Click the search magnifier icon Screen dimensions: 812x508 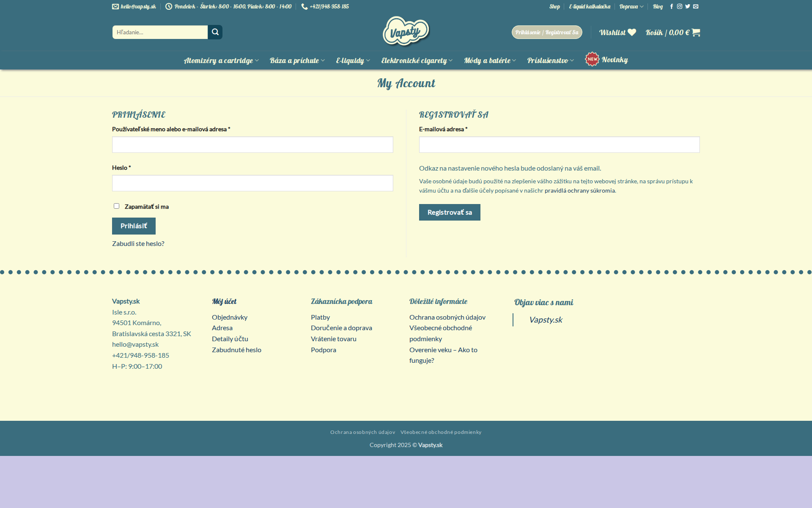coord(215,32)
